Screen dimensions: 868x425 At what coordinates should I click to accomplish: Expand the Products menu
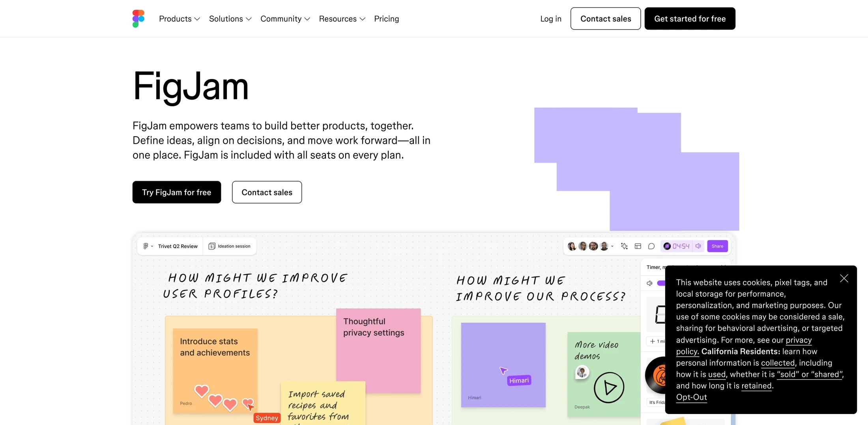tap(180, 19)
